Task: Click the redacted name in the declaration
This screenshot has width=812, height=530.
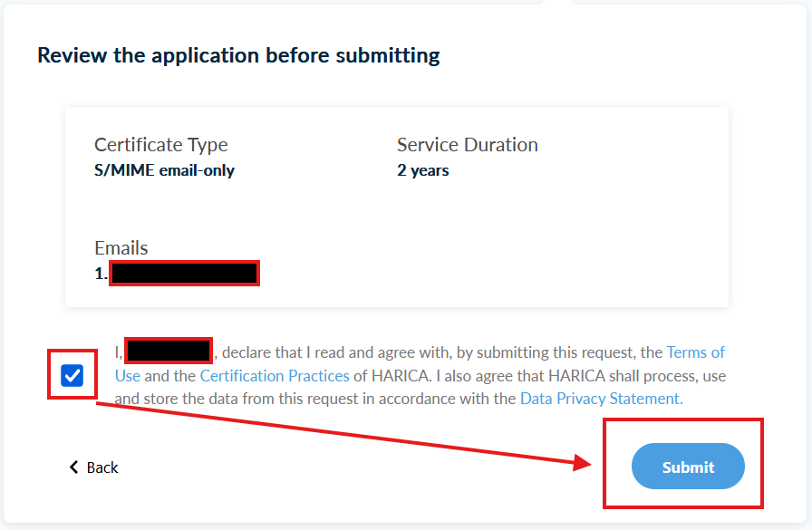Action: click(x=169, y=352)
